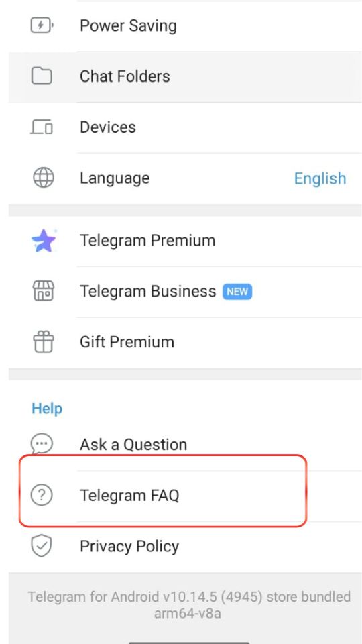Viewport: 362px width, 644px height.
Task: Tap the Power Saving battery icon
Action: click(42, 26)
